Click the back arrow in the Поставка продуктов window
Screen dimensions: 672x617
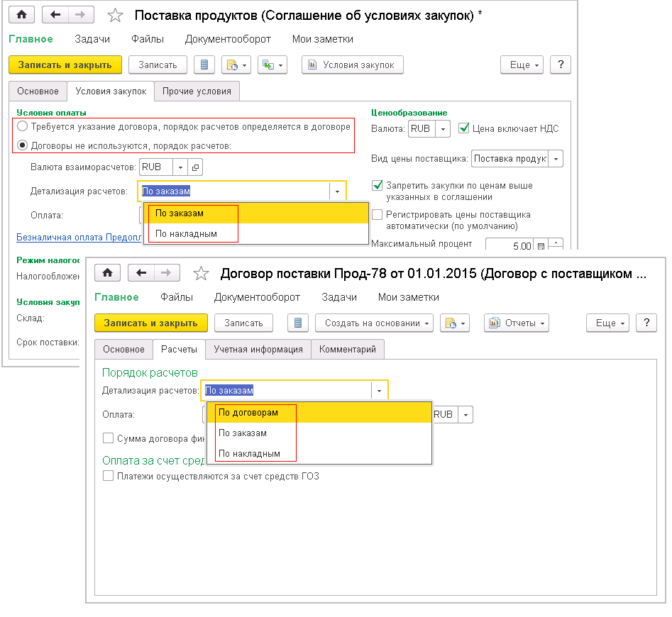(x=54, y=15)
